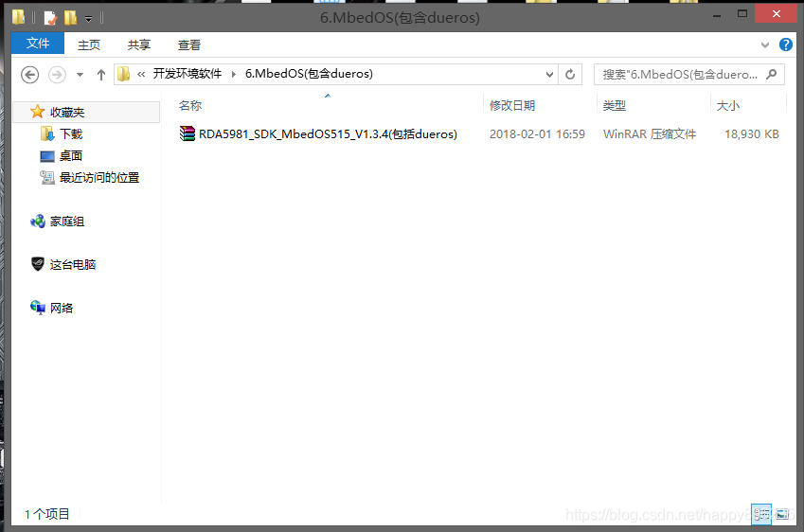The image size is (804, 532).
Task: Open the title bar system folder icon
Action: [18, 17]
